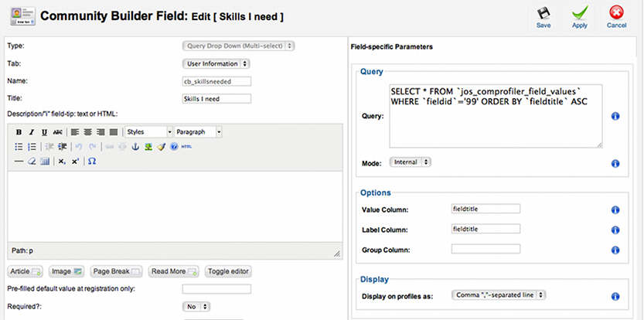Image resolution: width=644 pixels, height=320 pixels.
Task: Click the Read More button
Action: click(174, 271)
